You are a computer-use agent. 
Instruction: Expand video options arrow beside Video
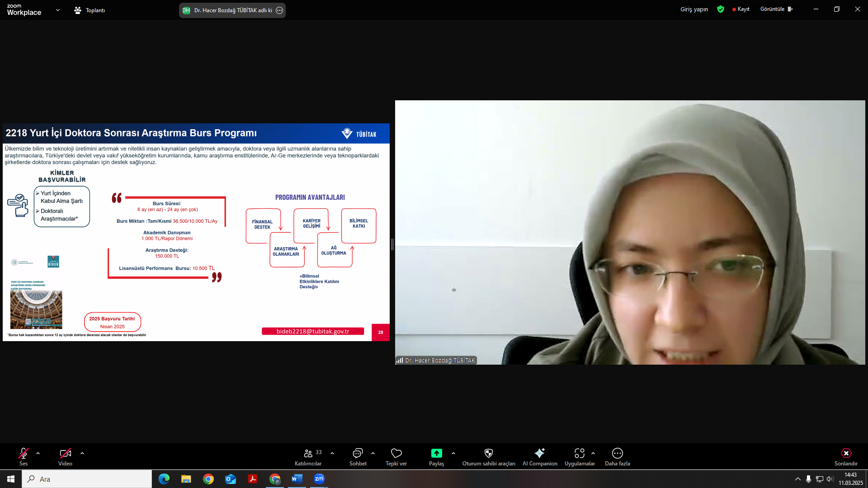pos(82,453)
